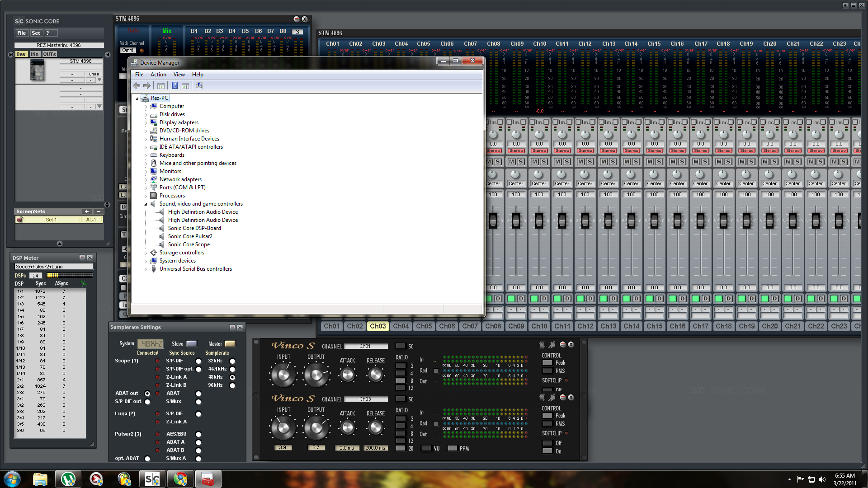Scan for hardware changes icon

199,85
